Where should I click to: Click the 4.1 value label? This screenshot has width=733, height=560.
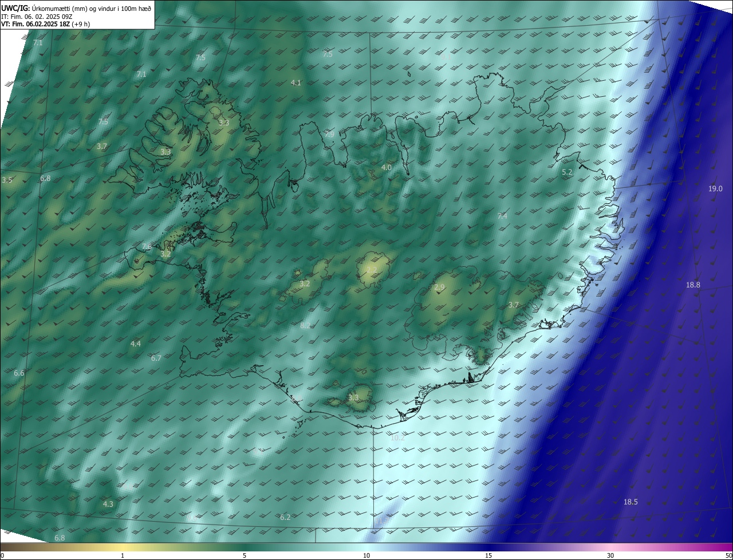pyautogui.click(x=295, y=83)
